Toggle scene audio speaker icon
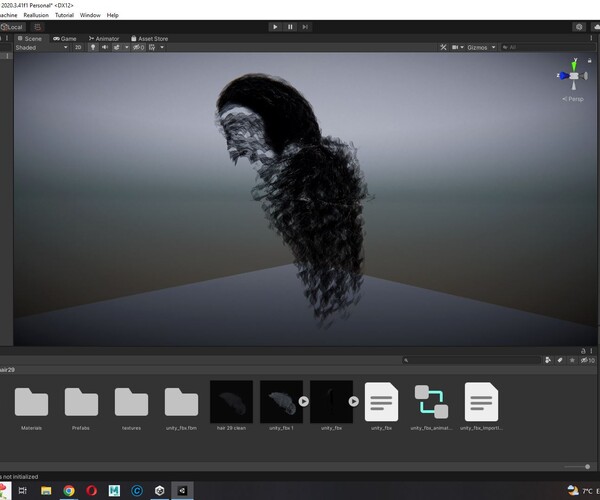 105,47
